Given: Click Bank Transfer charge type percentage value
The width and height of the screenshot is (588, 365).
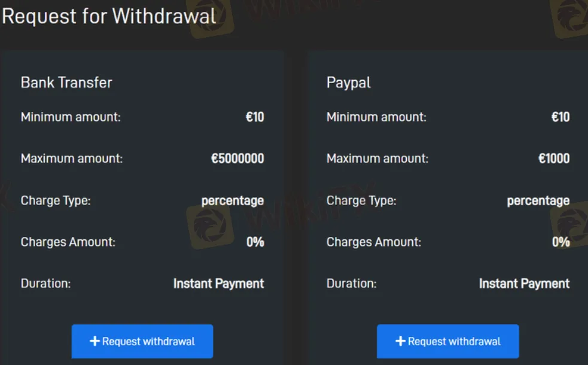Looking at the screenshot, I should click(233, 201).
